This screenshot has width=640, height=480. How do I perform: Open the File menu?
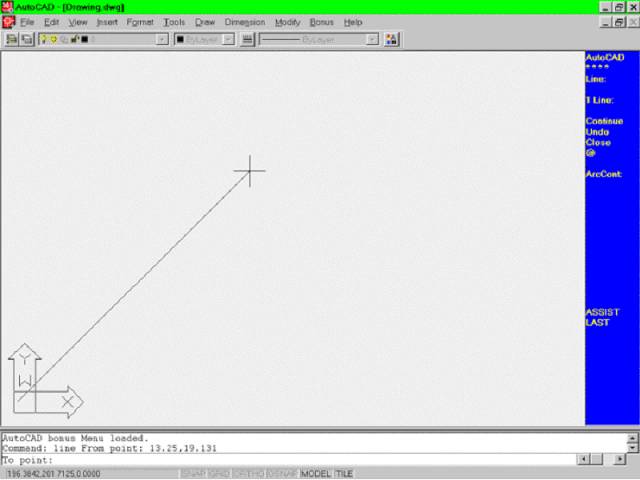[x=27, y=22]
